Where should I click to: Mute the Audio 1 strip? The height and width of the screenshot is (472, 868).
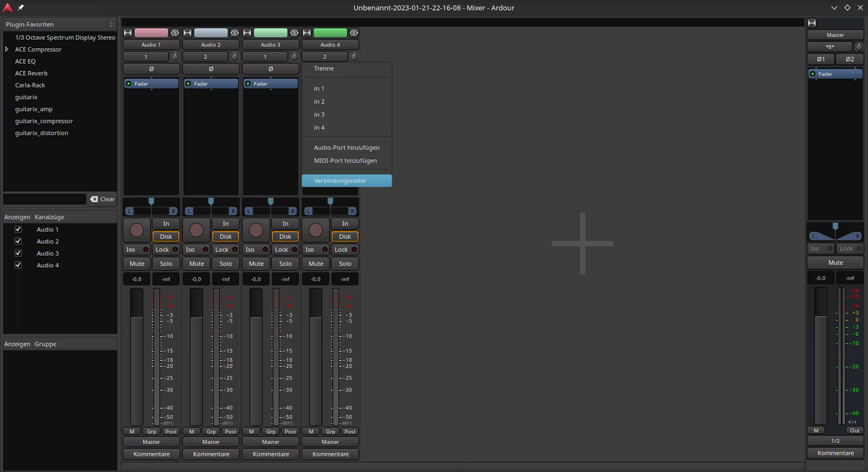136,264
